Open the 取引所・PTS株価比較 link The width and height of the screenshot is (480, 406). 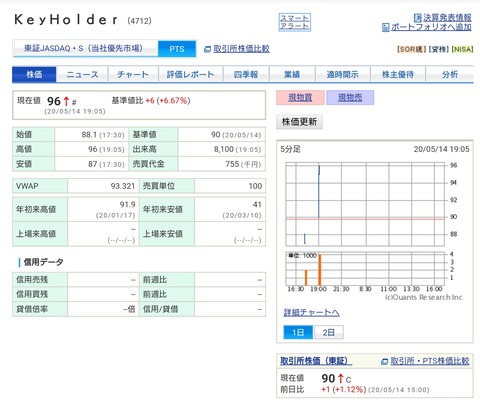click(430, 361)
